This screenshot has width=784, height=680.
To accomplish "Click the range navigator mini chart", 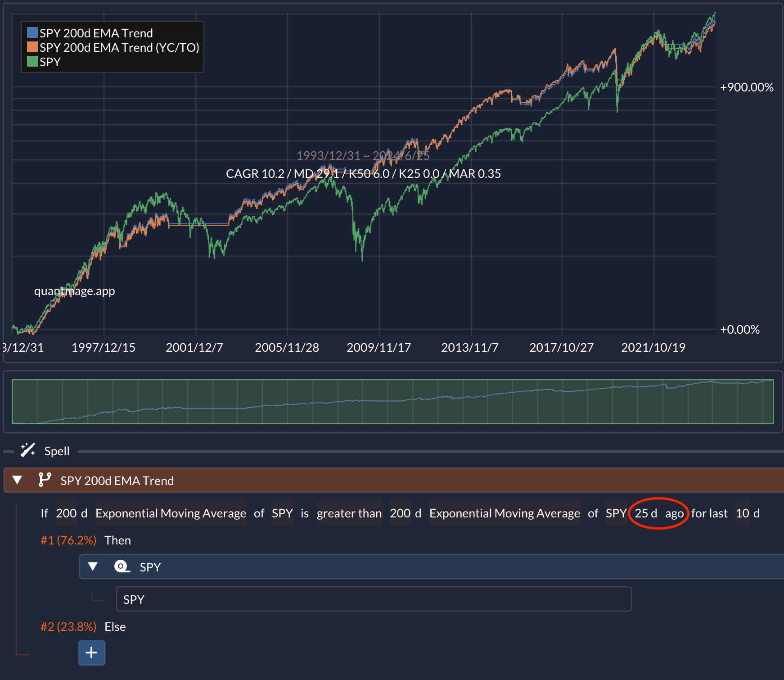I will coord(392,402).
